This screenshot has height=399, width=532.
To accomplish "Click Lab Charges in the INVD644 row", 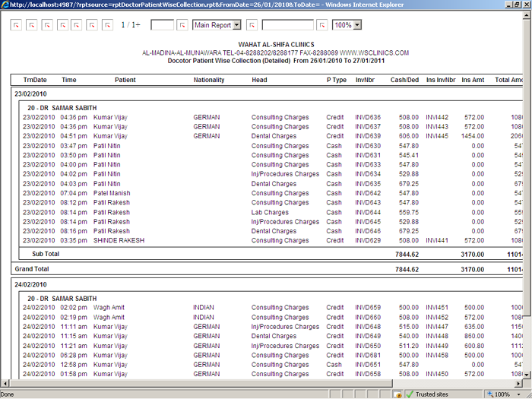I will click(270, 212).
